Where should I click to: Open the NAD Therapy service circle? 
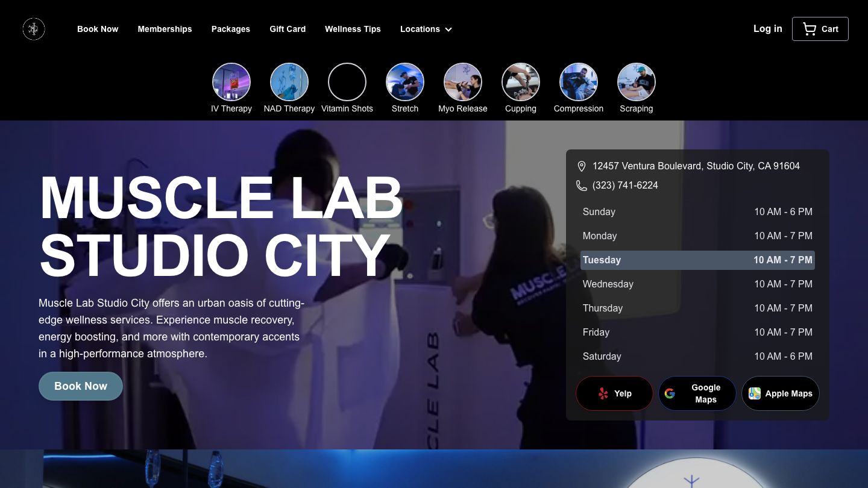[x=289, y=82]
